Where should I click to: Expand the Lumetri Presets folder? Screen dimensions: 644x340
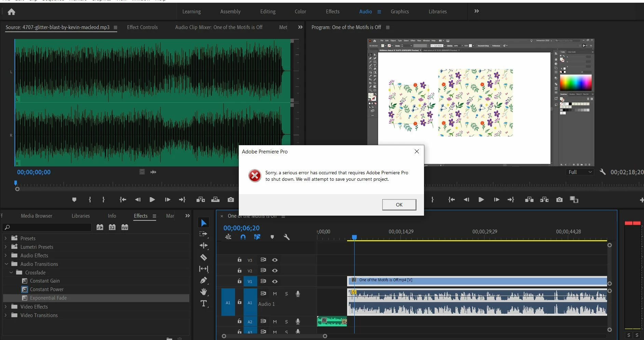tap(5, 247)
